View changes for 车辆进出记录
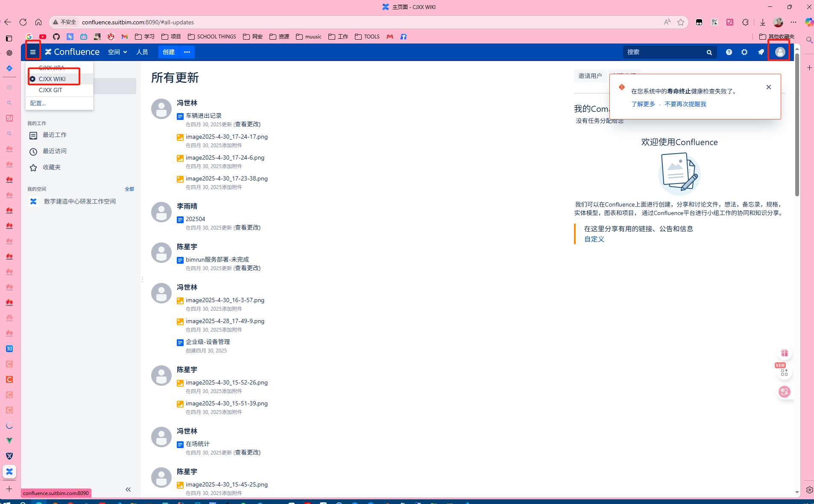814x504 pixels. pos(246,124)
